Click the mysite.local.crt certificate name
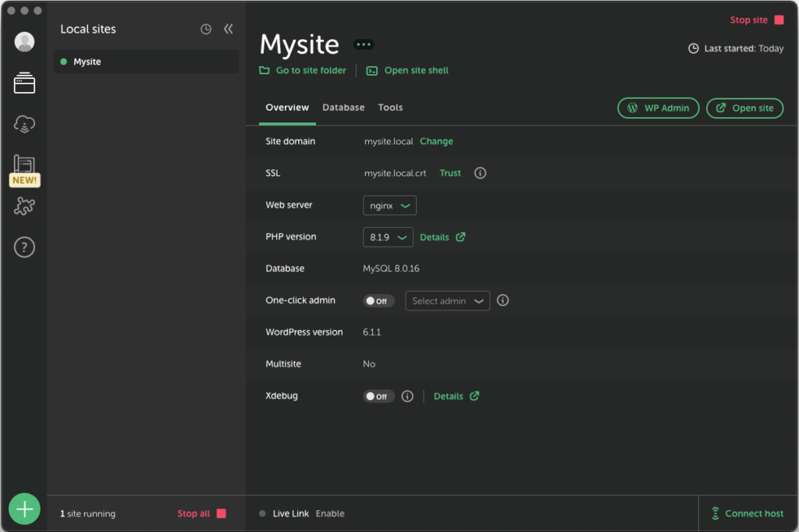This screenshot has width=799, height=532. pyautogui.click(x=395, y=173)
